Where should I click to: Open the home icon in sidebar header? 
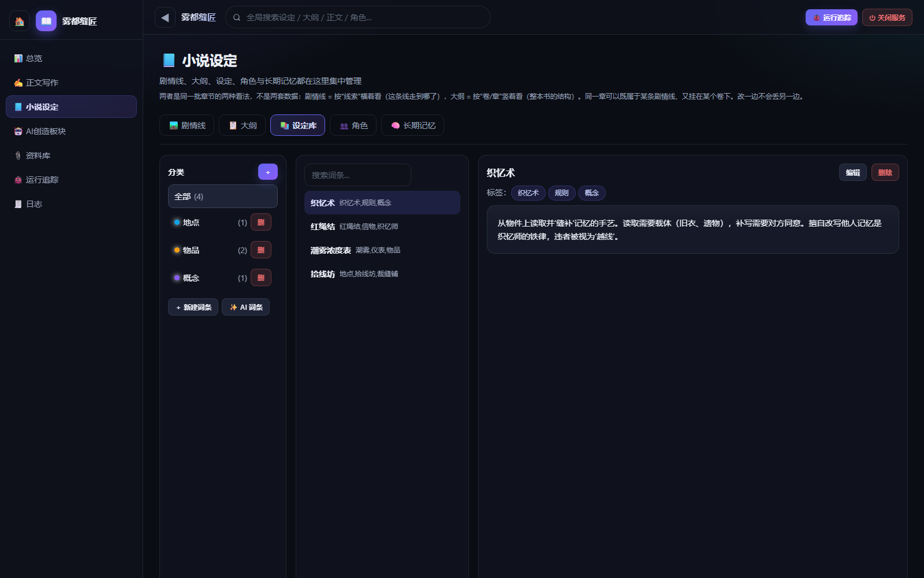click(20, 21)
